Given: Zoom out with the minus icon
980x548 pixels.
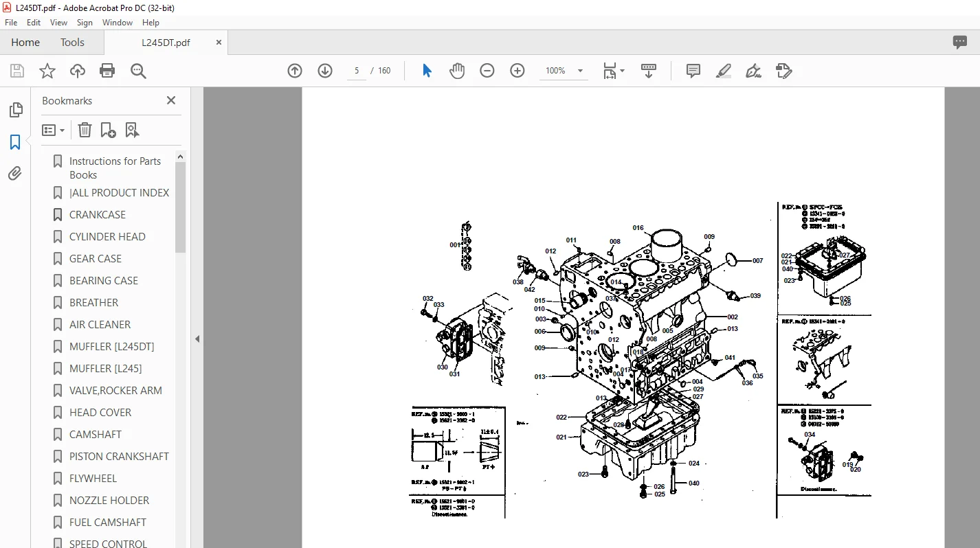Looking at the screenshot, I should 487,71.
